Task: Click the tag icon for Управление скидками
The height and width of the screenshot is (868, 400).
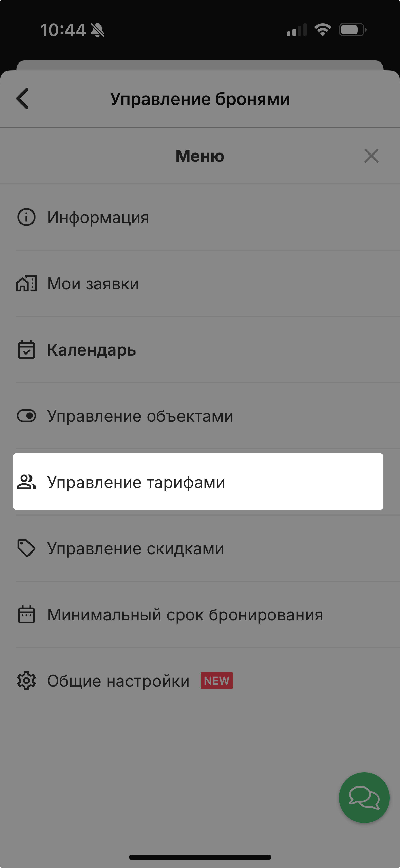Action: point(26,548)
